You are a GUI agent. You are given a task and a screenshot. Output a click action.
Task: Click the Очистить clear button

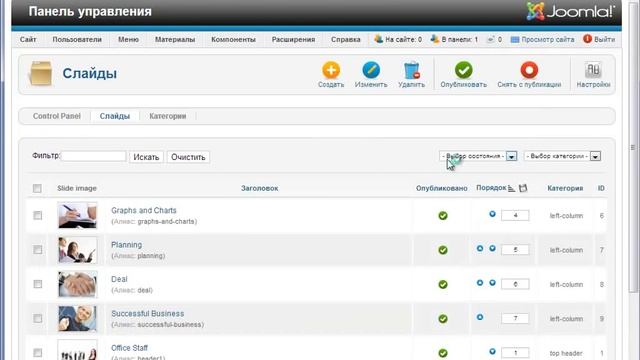[x=188, y=157]
